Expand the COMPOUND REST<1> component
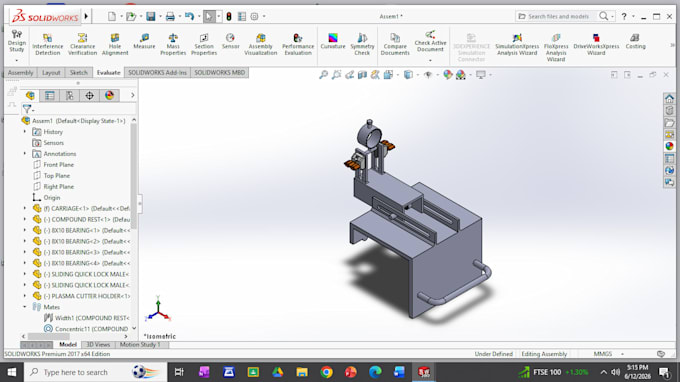Image resolution: width=680 pixels, height=382 pixels. click(x=25, y=219)
